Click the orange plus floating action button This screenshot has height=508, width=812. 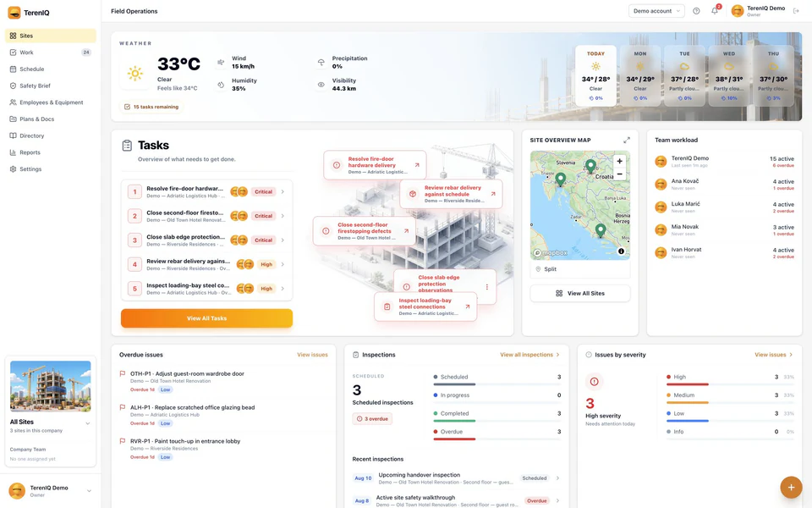pyautogui.click(x=791, y=488)
